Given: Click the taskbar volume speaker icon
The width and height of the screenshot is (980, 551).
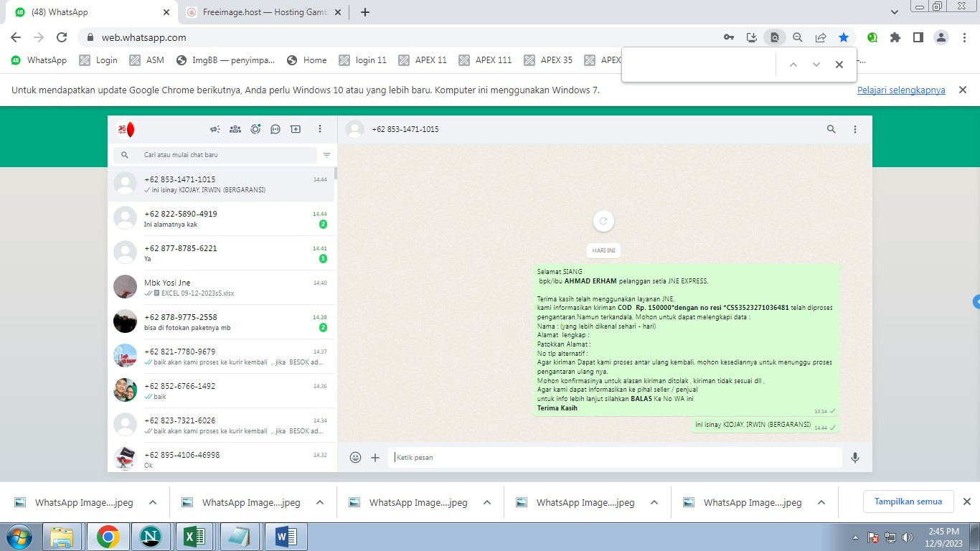Looking at the screenshot, I should pos(907,537).
